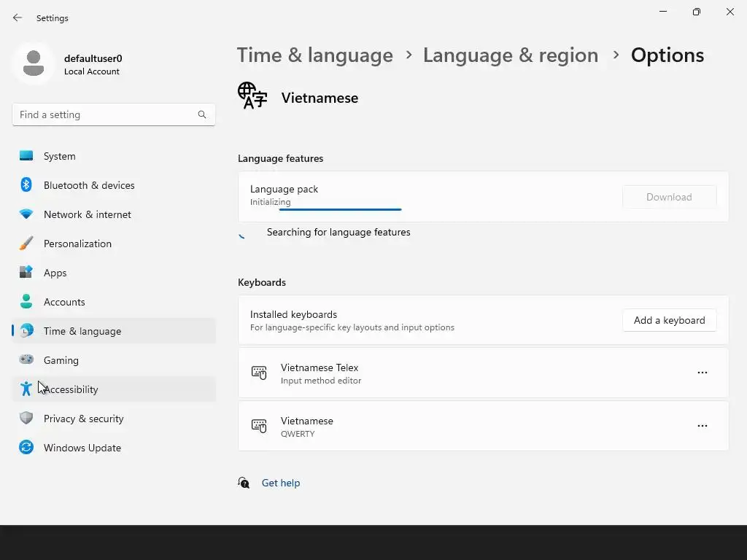Screen dimensions: 747x560
Task: Click the Personalization paintbrush icon
Action: coord(26,244)
